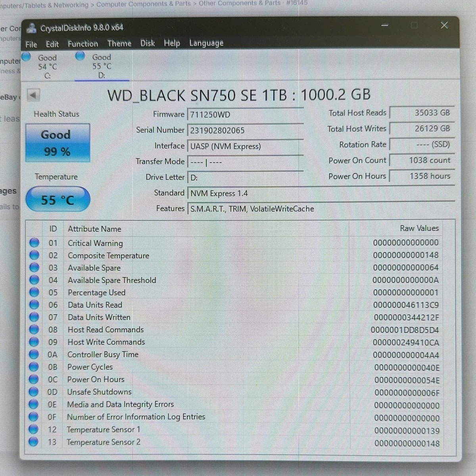The width and height of the screenshot is (476, 476).
Task: Click the Total Host Reads value 35033 GB
Action: click(422, 113)
